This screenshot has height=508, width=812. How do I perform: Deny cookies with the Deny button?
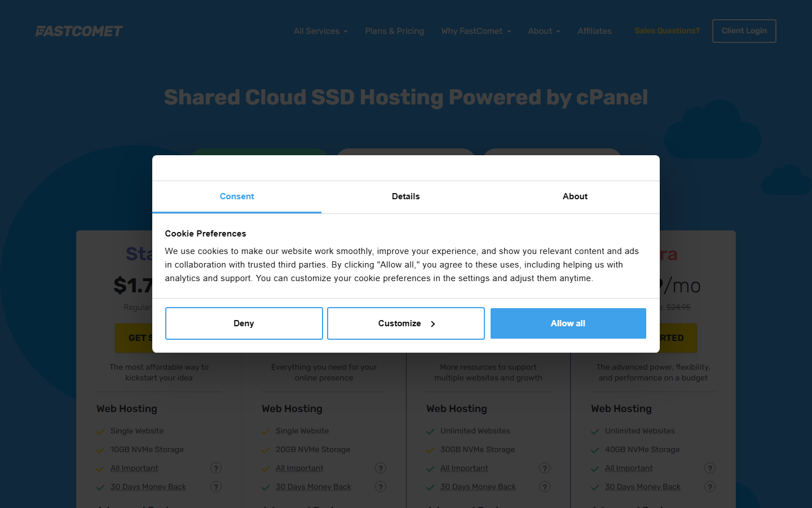(244, 323)
